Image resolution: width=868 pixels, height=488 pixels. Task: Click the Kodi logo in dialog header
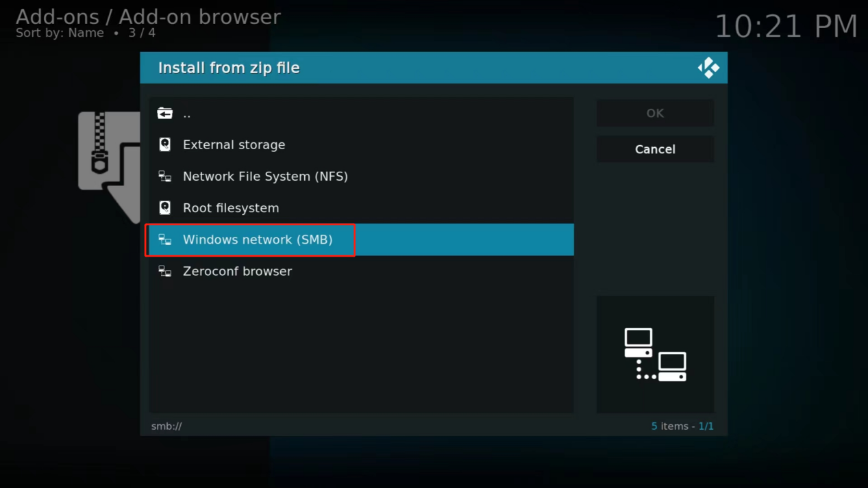click(708, 68)
